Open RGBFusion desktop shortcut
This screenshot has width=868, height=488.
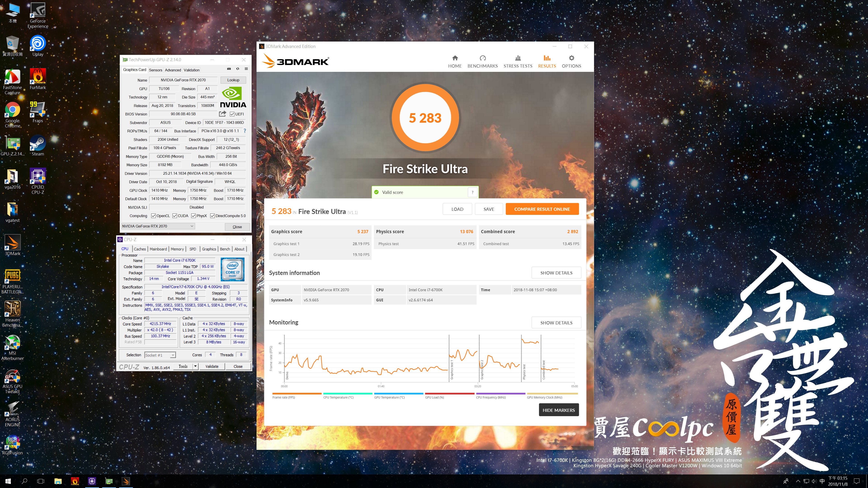point(12,445)
